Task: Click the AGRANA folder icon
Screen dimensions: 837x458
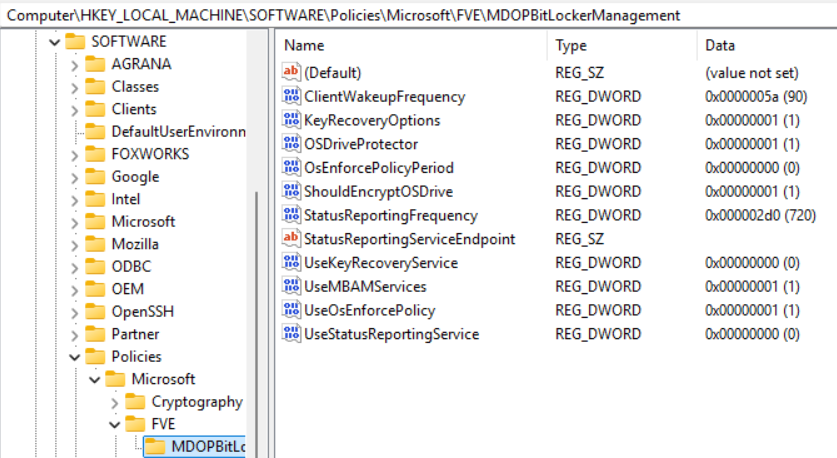Action: point(96,64)
